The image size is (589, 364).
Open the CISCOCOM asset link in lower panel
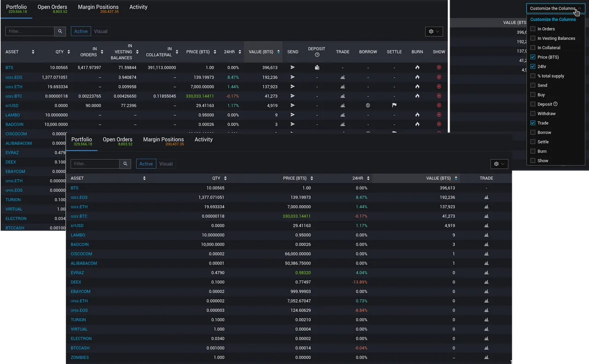coord(81,254)
